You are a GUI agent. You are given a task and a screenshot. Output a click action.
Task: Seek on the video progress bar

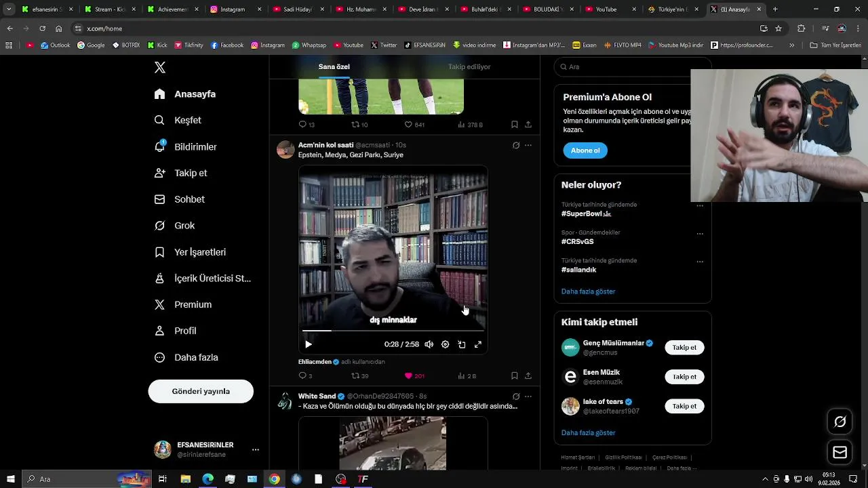point(393,331)
